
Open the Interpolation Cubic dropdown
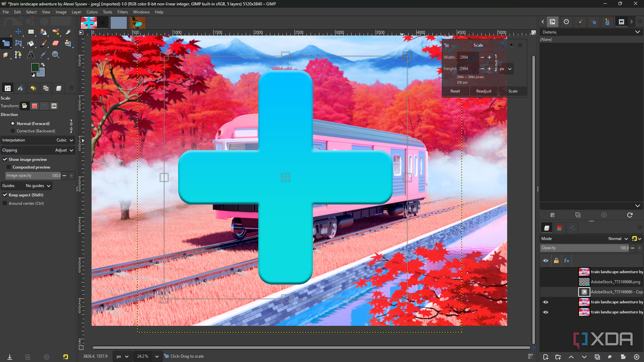point(38,140)
